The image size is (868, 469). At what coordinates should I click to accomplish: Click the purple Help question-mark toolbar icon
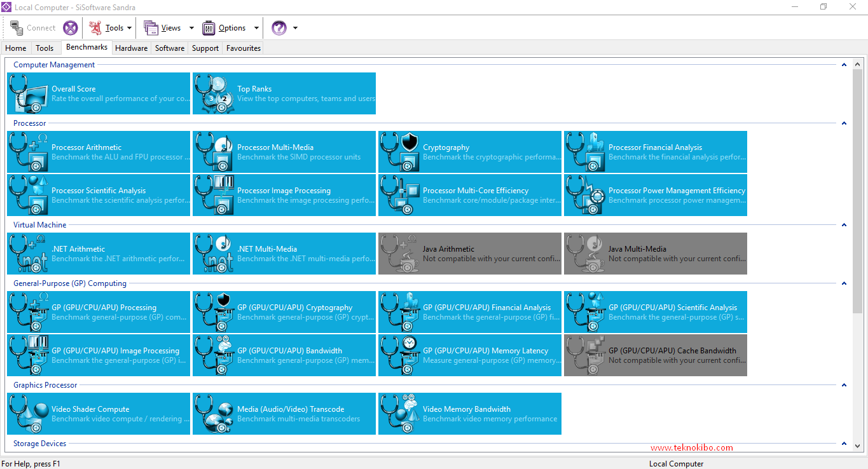pyautogui.click(x=279, y=28)
